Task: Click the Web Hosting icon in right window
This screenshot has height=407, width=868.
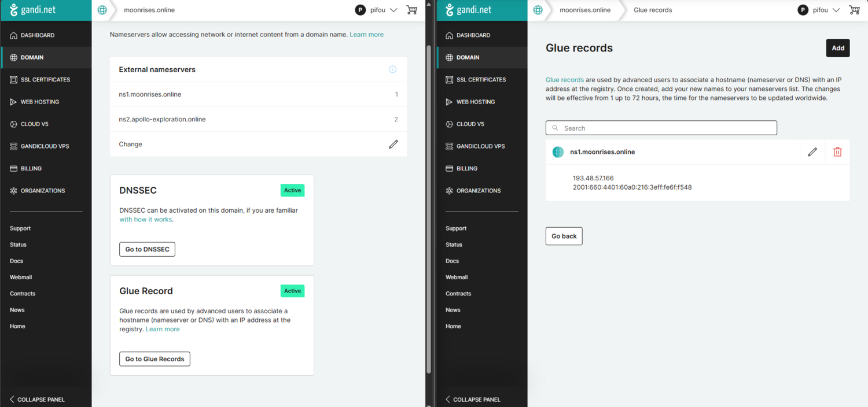Action: tap(450, 102)
